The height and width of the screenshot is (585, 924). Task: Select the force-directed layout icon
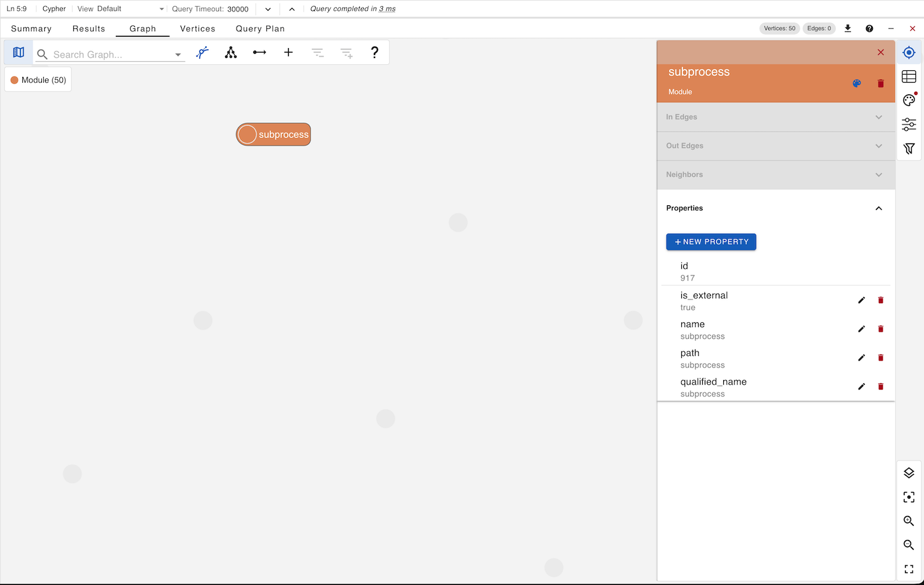pos(202,53)
